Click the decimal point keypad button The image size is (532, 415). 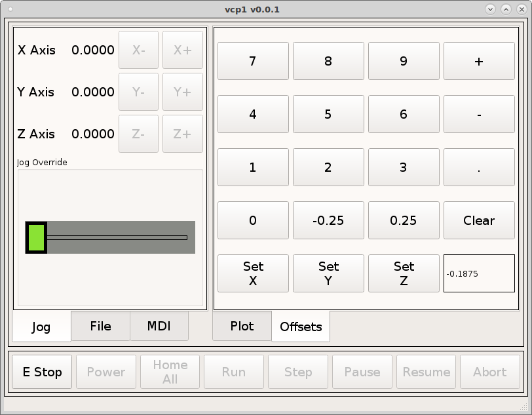pos(479,167)
